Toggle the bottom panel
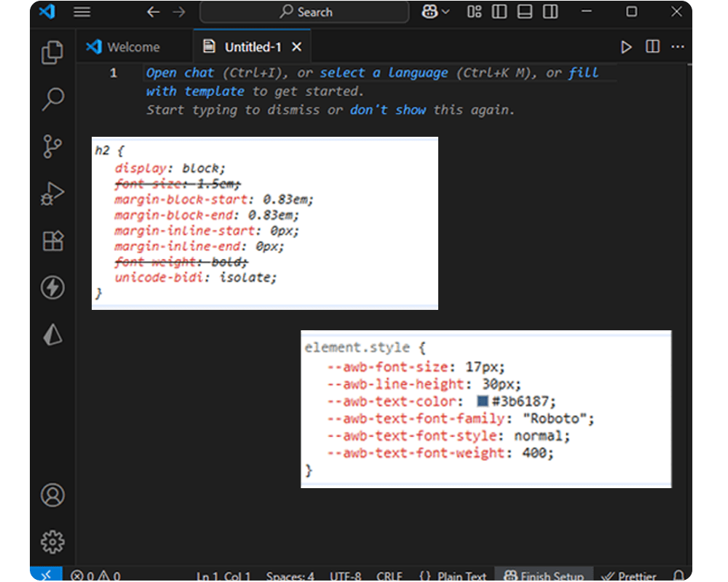This screenshot has height=582, width=728. pyautogui.click(x=525, y=12)
